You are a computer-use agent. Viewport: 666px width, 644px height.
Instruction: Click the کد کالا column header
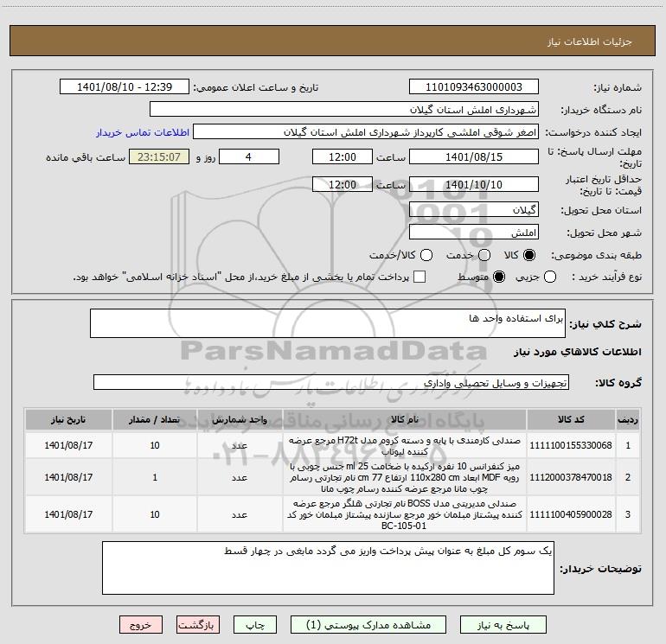tap(571, 419)
